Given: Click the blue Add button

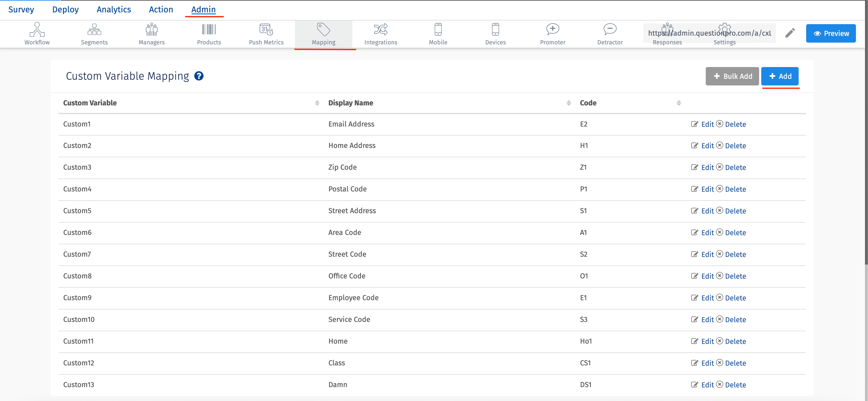Looking at the screenshot, I should (780, 76).
